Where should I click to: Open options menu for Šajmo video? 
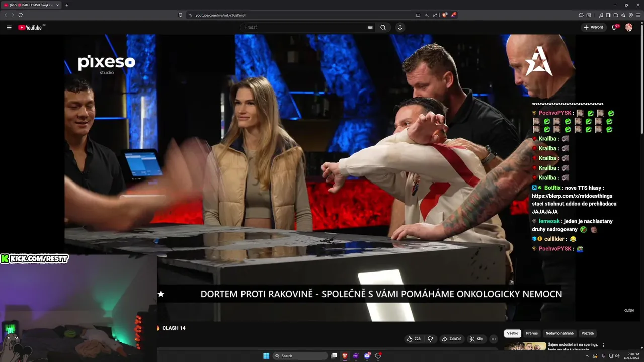(x=603, y=345)
